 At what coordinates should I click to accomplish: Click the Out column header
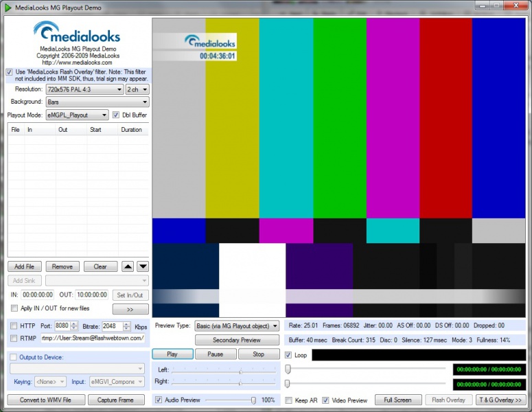(71, 130)
